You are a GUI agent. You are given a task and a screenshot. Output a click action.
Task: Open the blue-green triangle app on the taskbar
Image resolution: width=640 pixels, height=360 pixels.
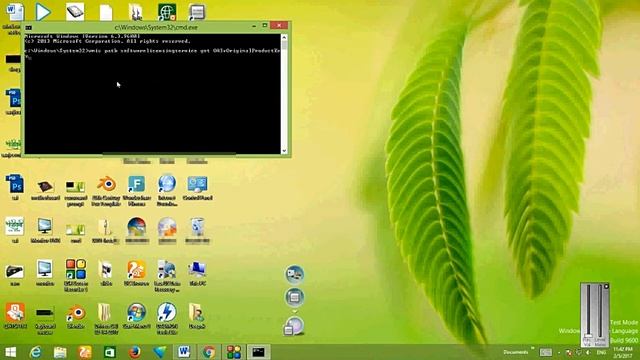159,352
